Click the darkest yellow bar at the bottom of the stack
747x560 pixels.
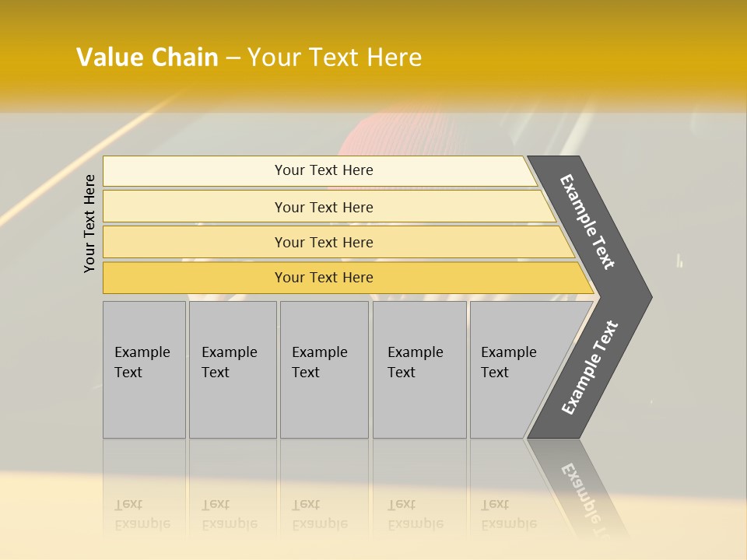[348, 278]
